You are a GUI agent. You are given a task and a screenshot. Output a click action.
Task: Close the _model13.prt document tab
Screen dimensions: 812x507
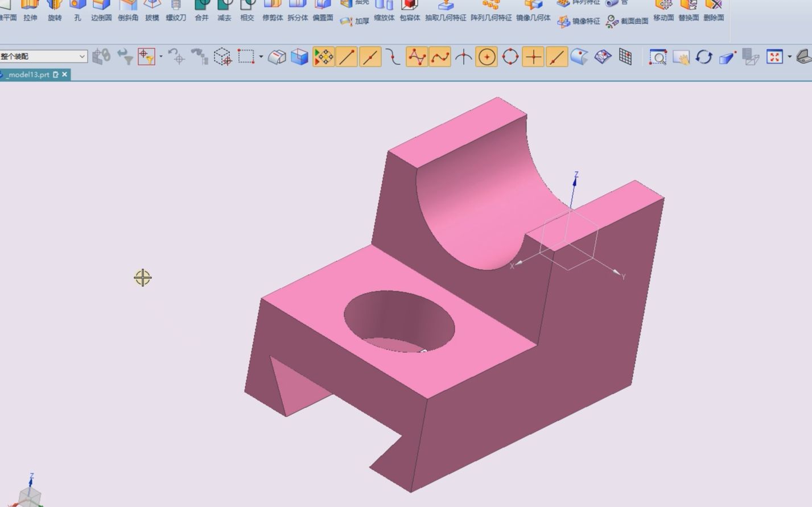(x=65, y=75)
